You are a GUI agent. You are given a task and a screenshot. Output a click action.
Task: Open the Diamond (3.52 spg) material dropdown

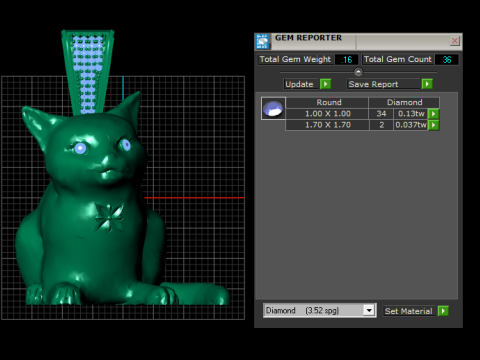(369, 311)
